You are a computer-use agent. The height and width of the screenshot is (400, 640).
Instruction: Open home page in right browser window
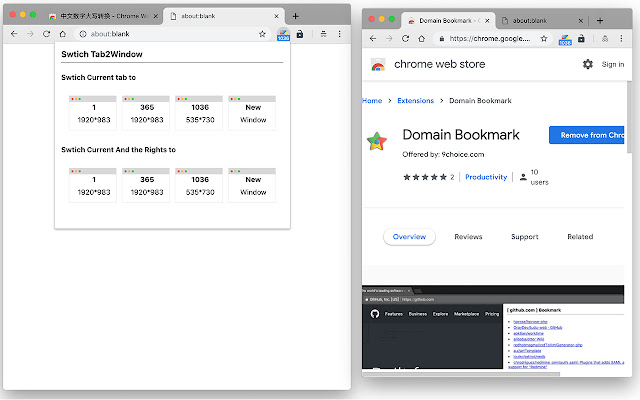[x=422, y=38]
